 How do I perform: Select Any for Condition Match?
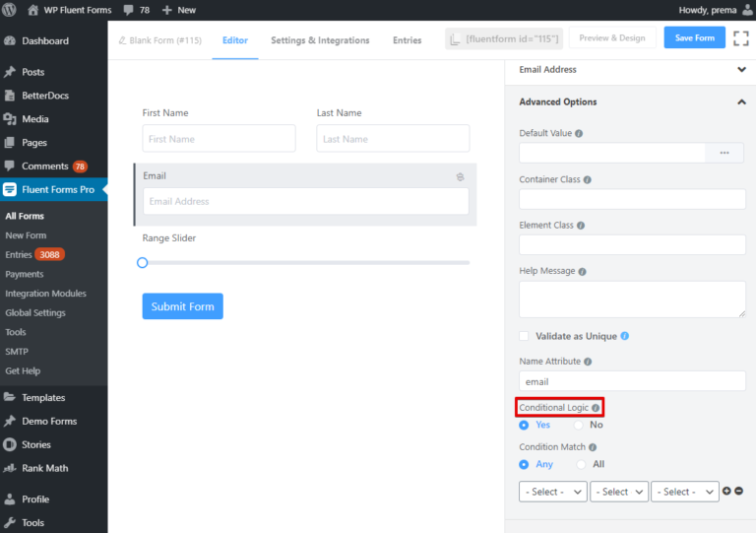pyautogui.click(x=524, y=464)
